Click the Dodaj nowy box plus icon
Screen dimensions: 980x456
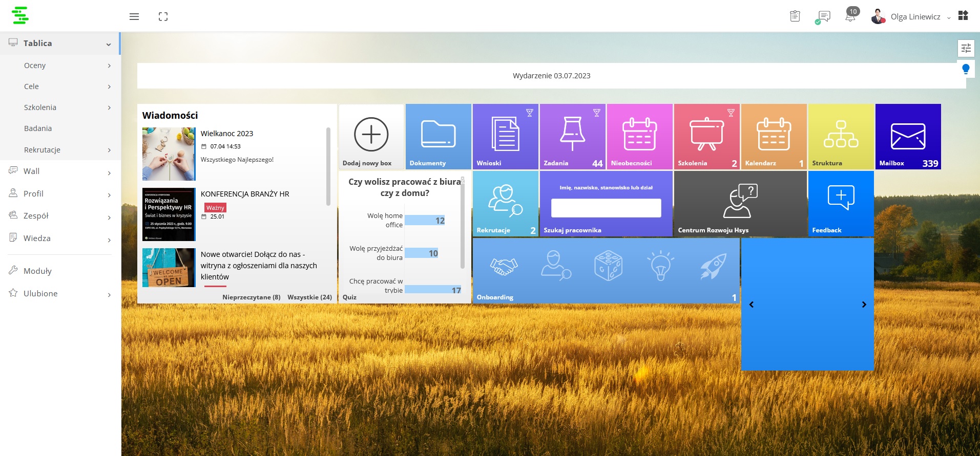click(x=371, y=135)
